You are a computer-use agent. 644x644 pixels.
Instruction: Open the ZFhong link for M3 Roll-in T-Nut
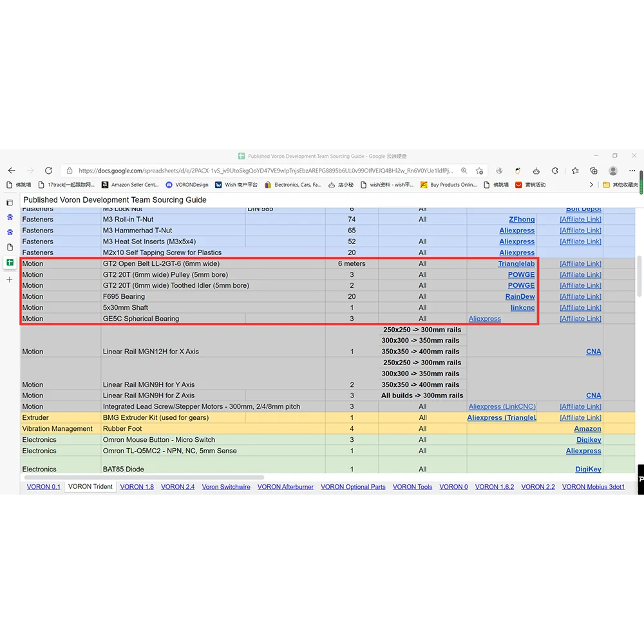[x=522, y=220]
